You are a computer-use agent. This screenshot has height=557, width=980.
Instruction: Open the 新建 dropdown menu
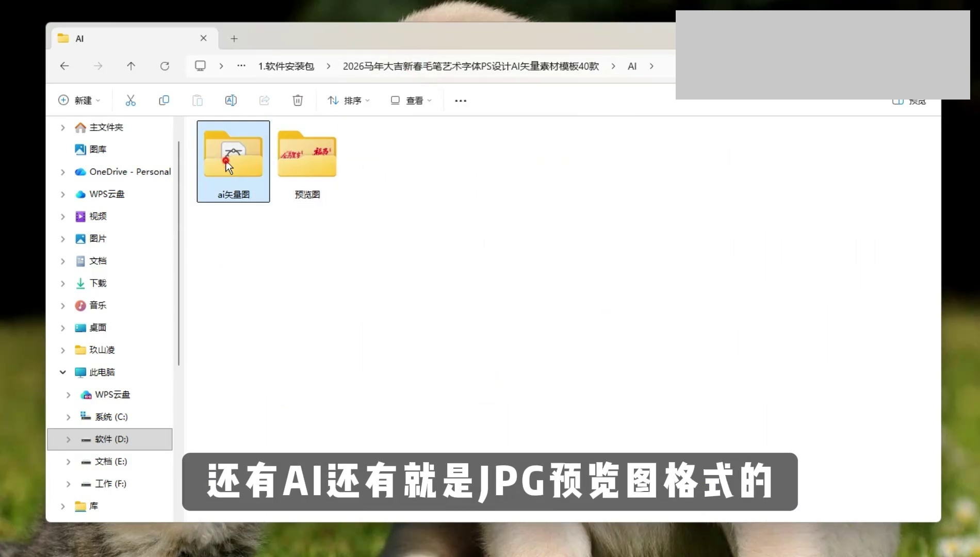(x=79, y=101)
